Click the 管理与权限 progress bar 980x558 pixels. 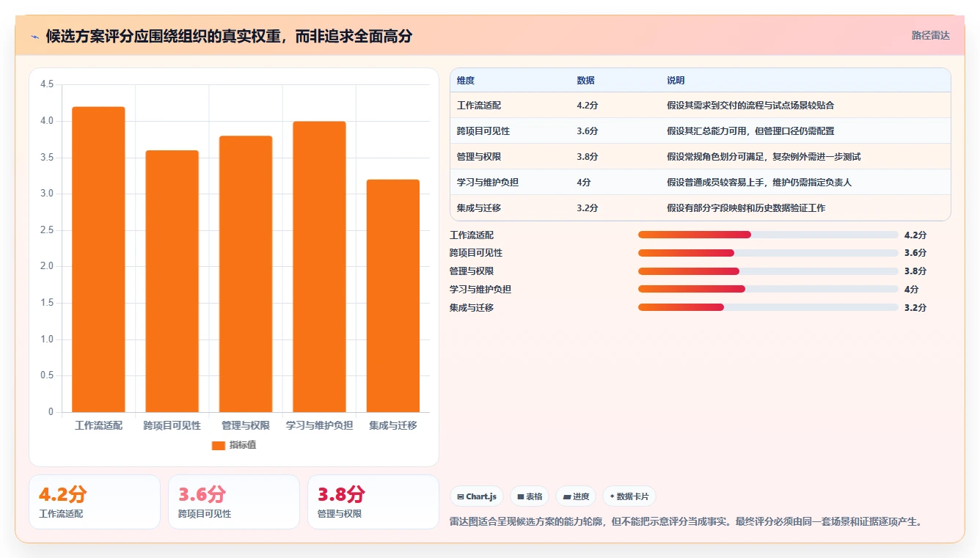click(x=768, y=271)
